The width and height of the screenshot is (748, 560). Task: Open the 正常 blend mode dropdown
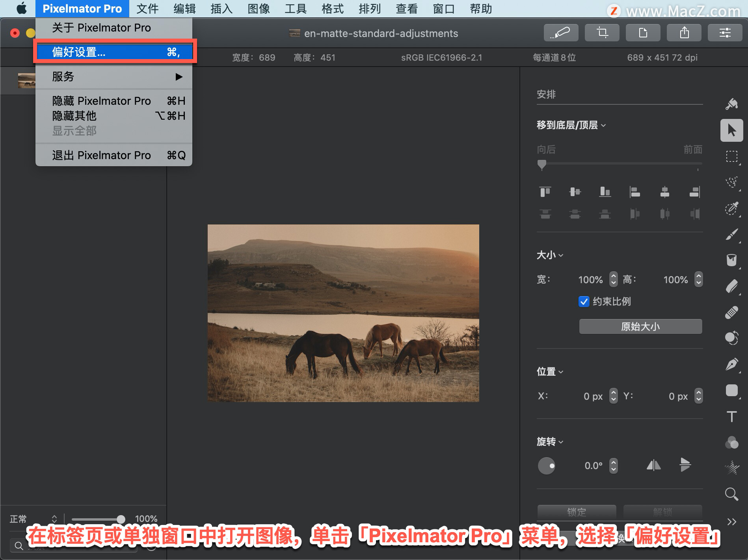[x=33, y=519]
